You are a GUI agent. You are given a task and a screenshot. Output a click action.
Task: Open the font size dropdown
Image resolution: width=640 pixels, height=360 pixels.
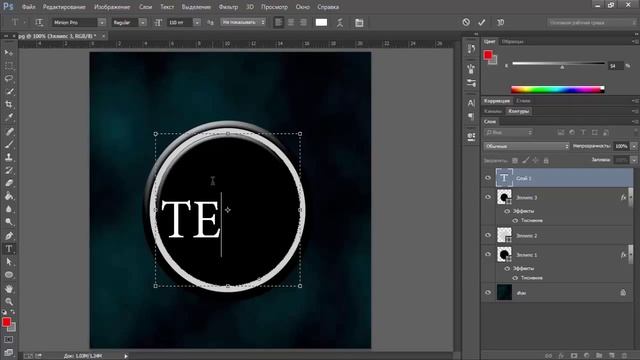197,22
